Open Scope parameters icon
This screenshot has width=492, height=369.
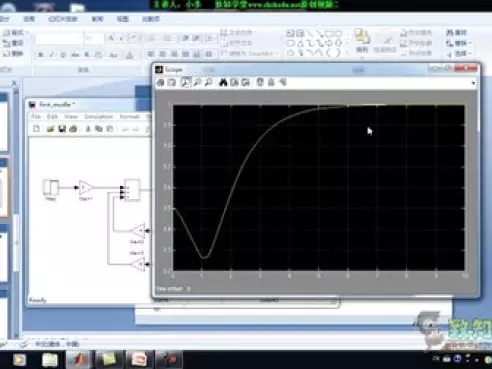[172, 82]
